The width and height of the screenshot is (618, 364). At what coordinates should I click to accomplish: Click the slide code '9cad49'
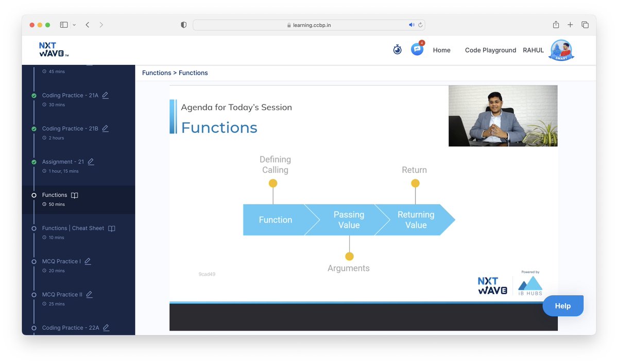coord(207,274)
